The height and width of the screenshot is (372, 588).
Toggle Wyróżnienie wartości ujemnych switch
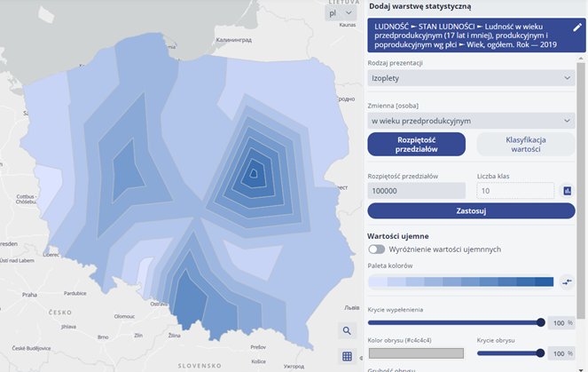[377, 249]
